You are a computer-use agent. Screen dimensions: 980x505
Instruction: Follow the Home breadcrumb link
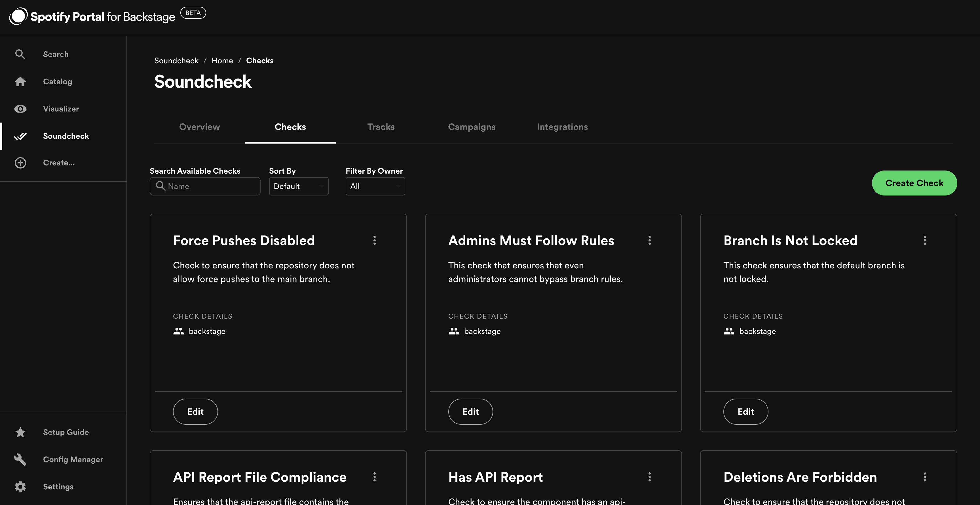pos(222,60)
